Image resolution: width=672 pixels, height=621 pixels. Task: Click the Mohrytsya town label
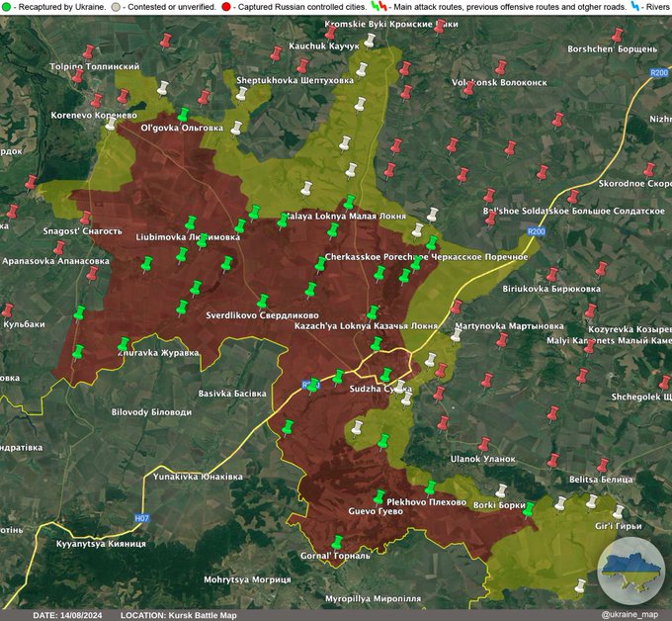[x=247, y=579]
